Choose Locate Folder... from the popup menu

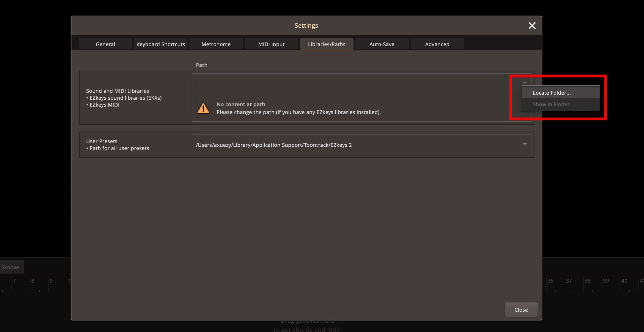coord(551,93)
